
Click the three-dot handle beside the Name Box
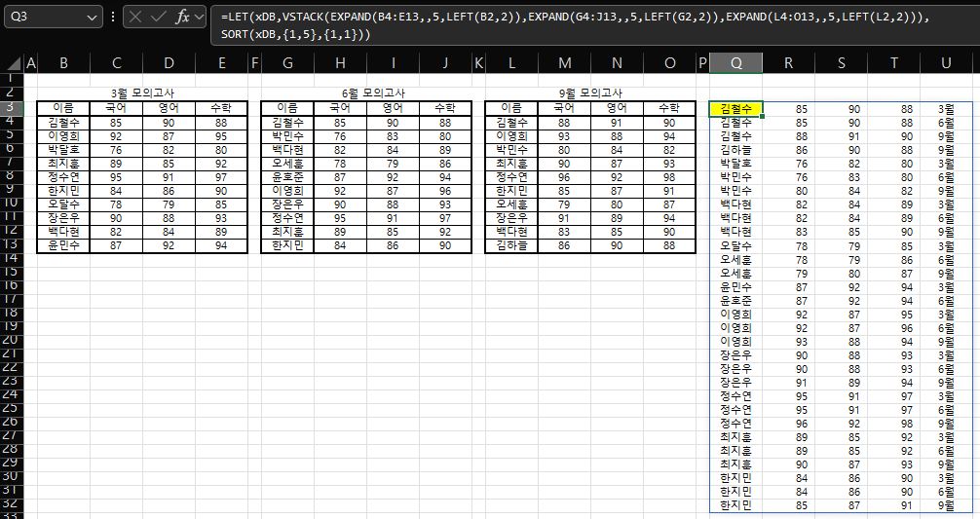click(x=113, y=17)
